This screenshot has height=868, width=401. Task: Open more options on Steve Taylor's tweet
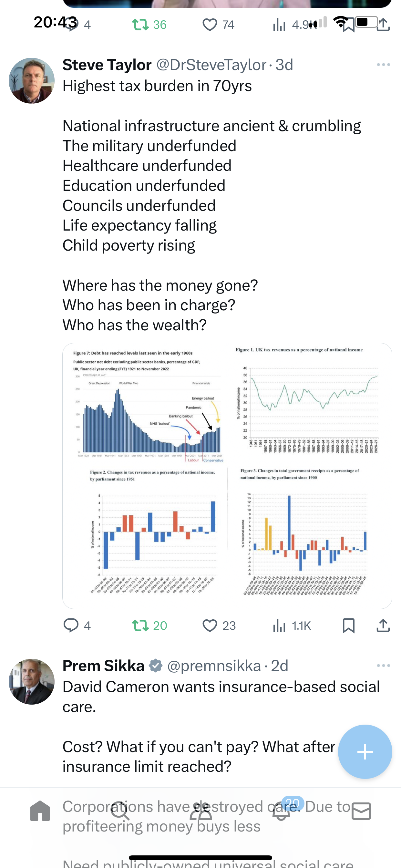click(x=384, y=65)
